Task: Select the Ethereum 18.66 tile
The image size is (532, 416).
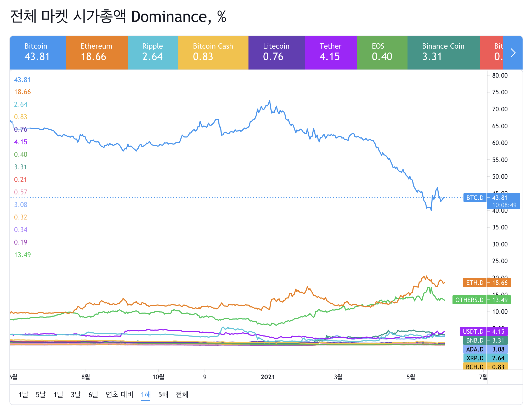Action: [96, 53]
